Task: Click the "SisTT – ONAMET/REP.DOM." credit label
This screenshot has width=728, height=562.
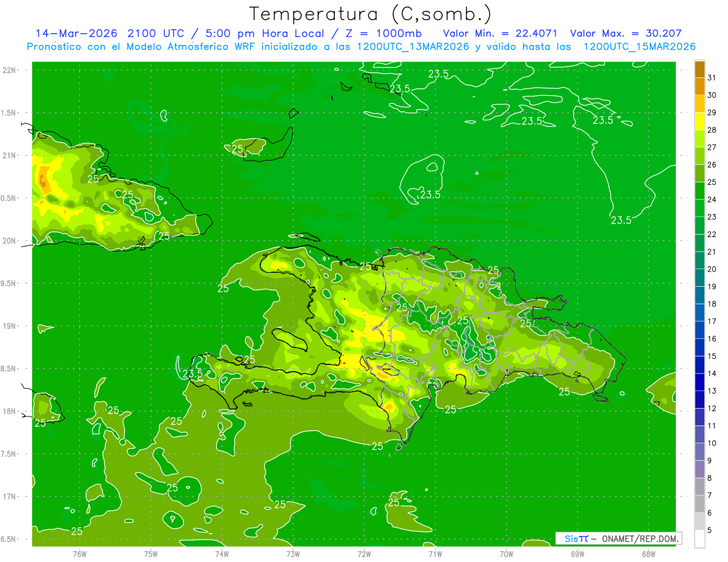Action: click(x=618, y=538)
